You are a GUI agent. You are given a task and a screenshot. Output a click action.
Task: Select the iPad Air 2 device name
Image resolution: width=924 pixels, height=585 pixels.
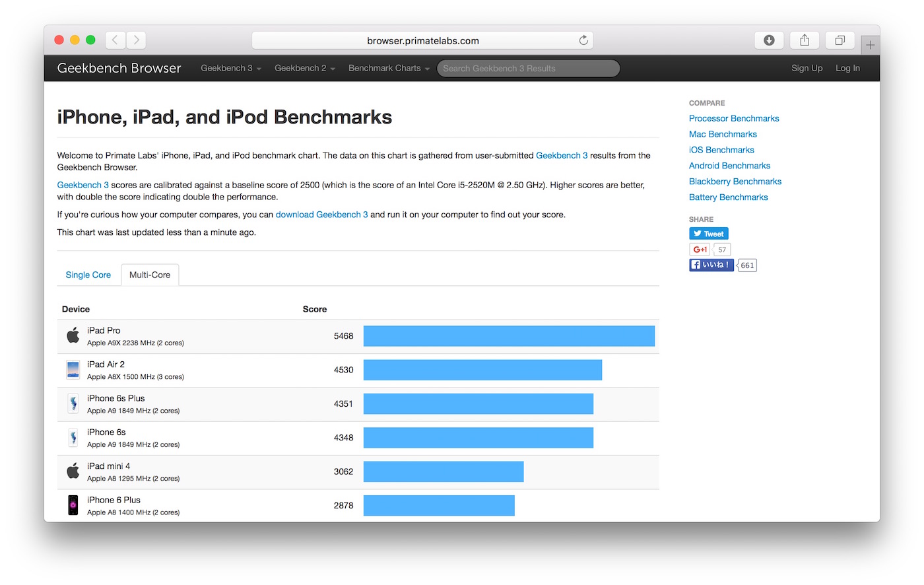[x=106, y=364]
